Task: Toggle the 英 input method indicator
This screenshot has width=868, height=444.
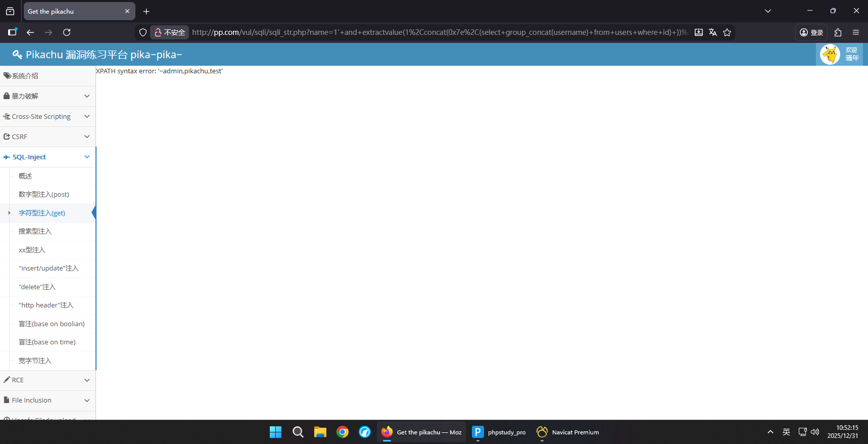Action: [x=786, y=432]
